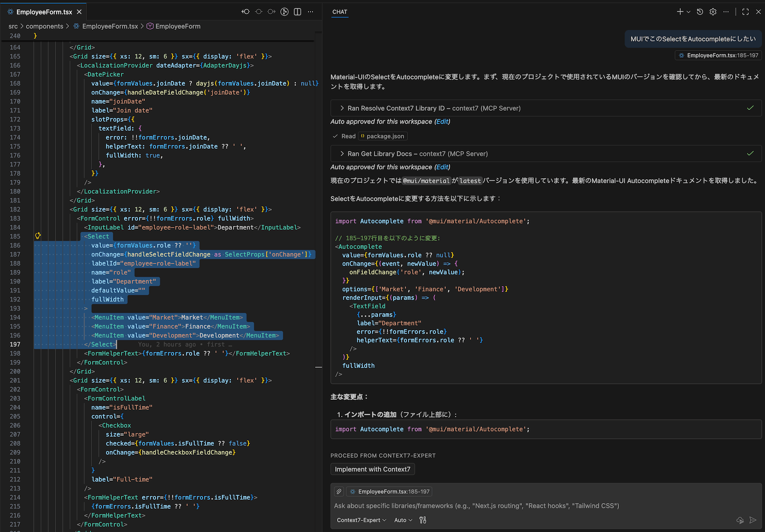Open chat history with clock icon
This screenshot has height=532, width=765.
pyautogui.click(x=700, y=11)
